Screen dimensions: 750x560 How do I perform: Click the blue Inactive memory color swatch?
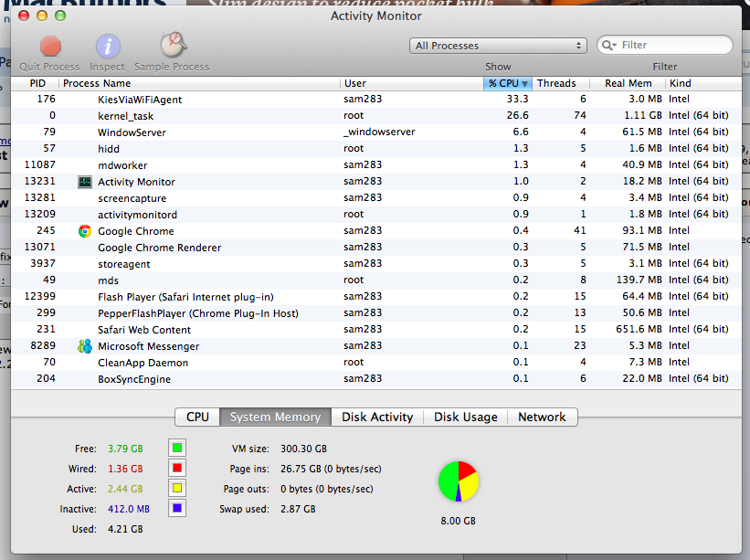tap(177, 508)
